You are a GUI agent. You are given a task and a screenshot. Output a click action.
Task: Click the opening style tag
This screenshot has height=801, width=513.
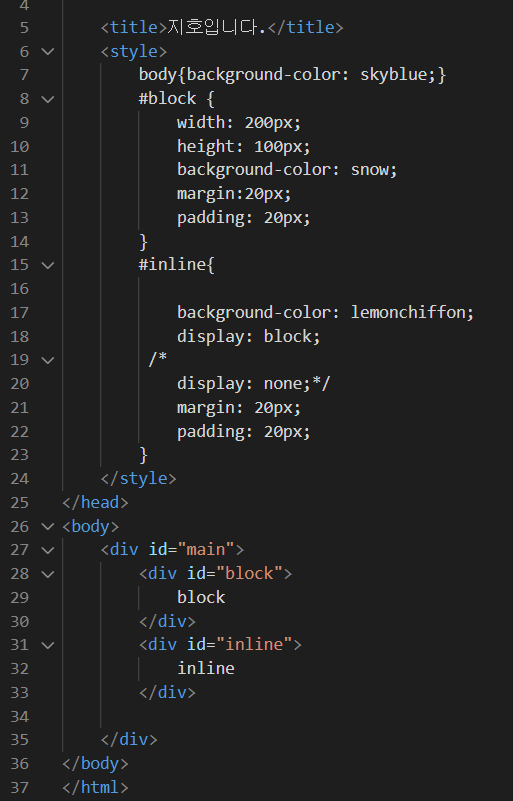(x=134, y=51)
